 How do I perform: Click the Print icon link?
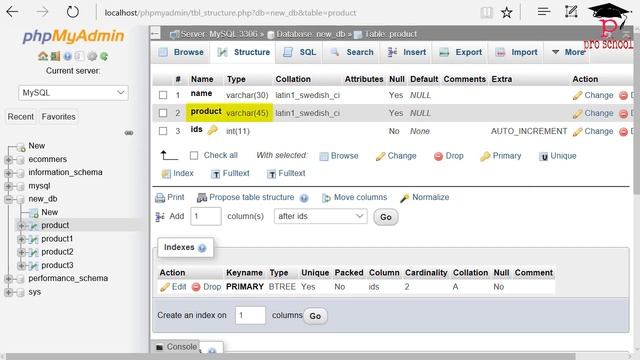160,198
